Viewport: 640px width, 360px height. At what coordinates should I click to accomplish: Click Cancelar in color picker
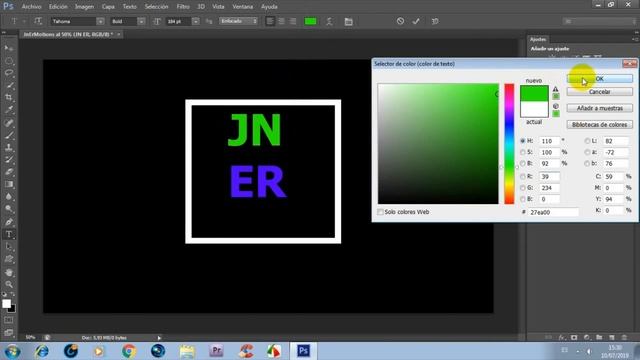(600, 92)
